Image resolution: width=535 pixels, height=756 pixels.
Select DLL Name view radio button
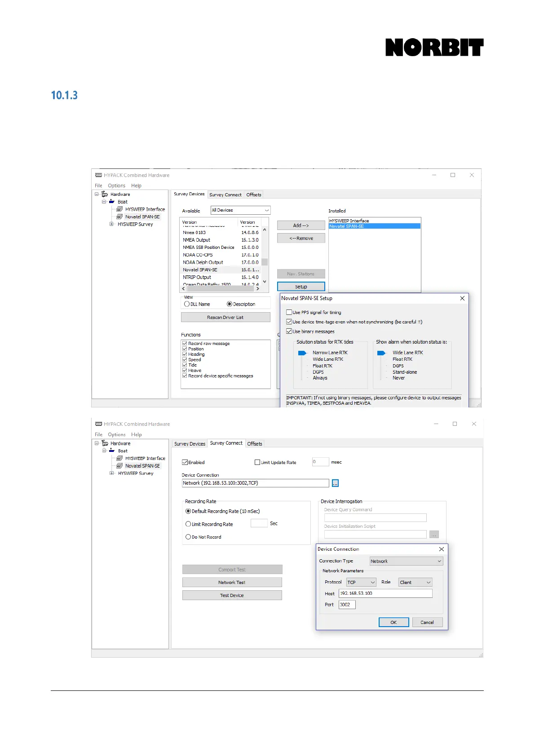[187, 304]
